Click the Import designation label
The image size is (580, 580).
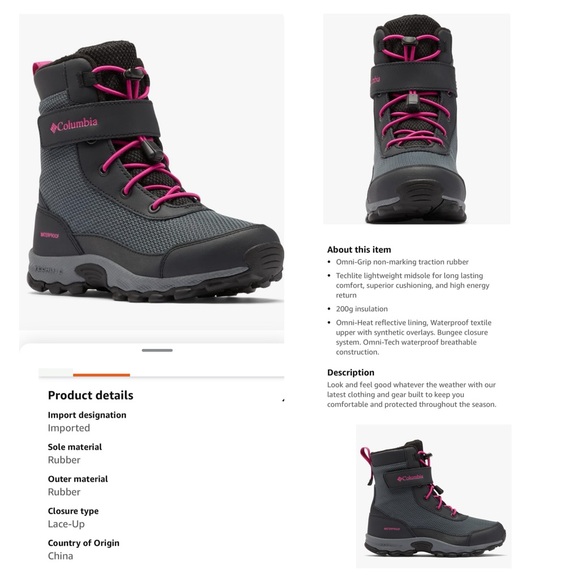pos(87,415)
